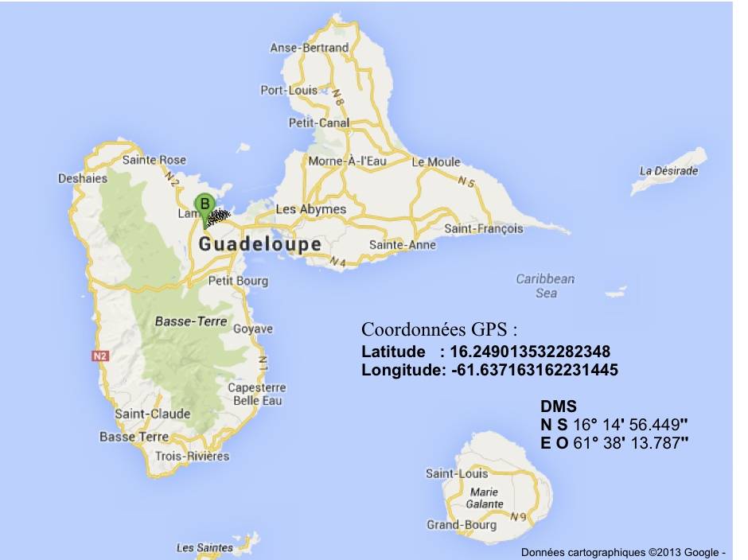This screenshot has width=748, height=560.
Task: Click the Les Abymes town label
Action: [x=310, y=209]
